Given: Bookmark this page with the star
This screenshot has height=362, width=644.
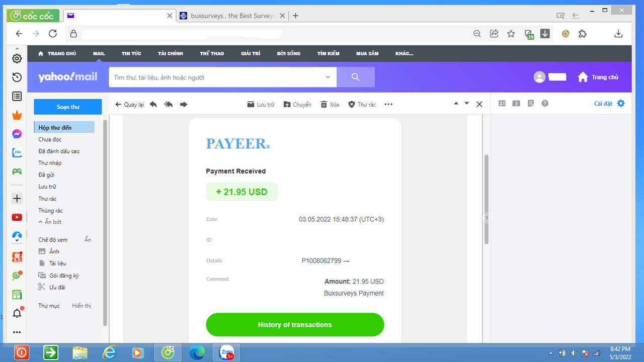Looking at the screenshot, I should click(511, 34).
